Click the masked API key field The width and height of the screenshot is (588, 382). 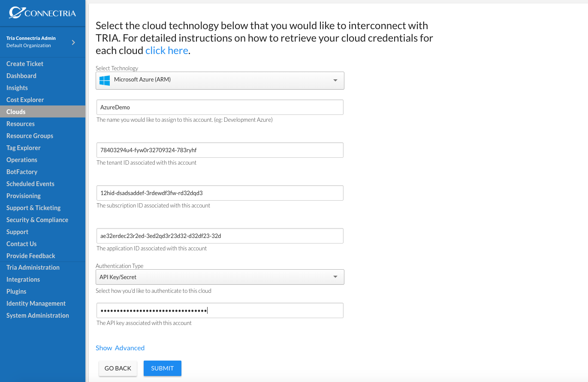(220, 310)
